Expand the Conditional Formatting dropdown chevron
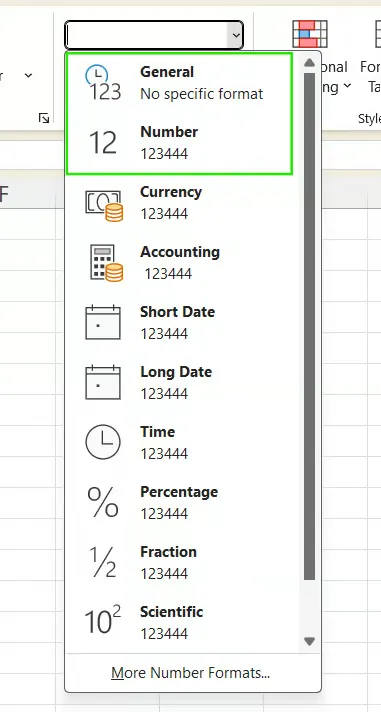This screenshot has height=712, width=381. [347, 86]
